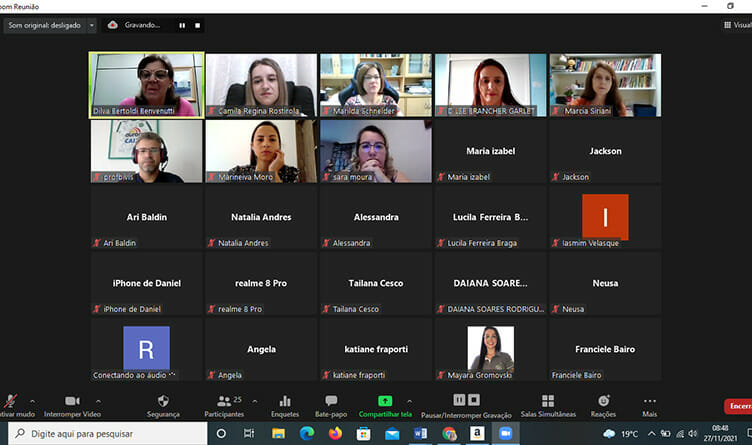Viewport: 752px width, 445px height.
Task: Click the green Compartilhar tela button
Action: [385, 404]
